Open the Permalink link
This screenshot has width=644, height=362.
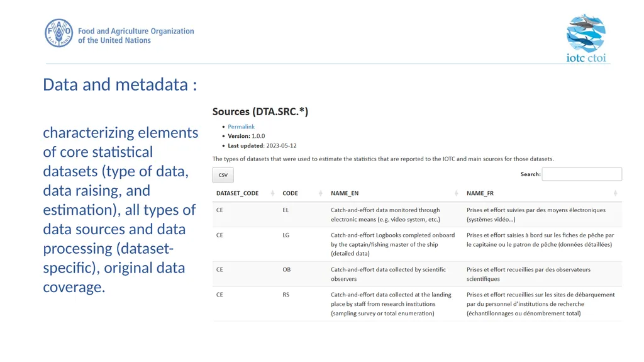[x=241, y=127]
